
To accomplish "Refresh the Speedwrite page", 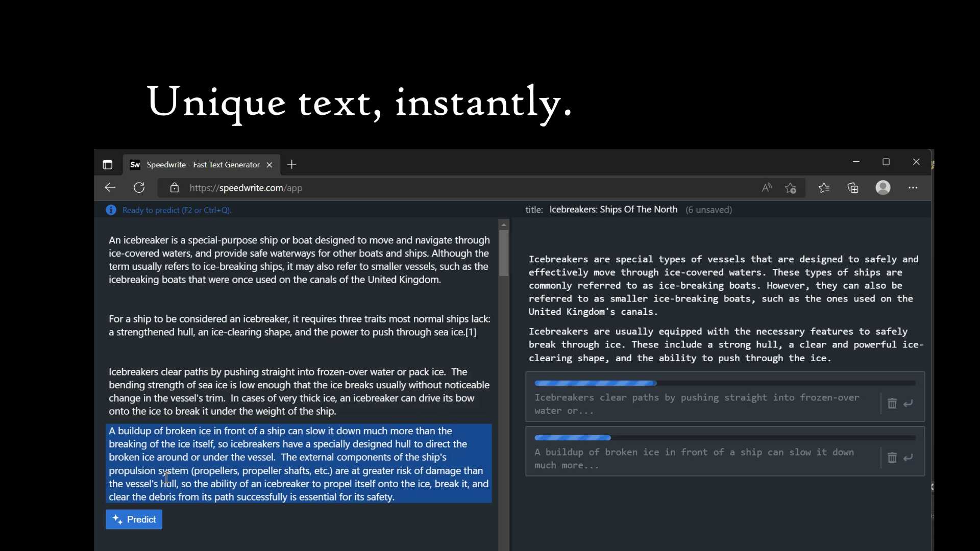I will coord(139,188).
